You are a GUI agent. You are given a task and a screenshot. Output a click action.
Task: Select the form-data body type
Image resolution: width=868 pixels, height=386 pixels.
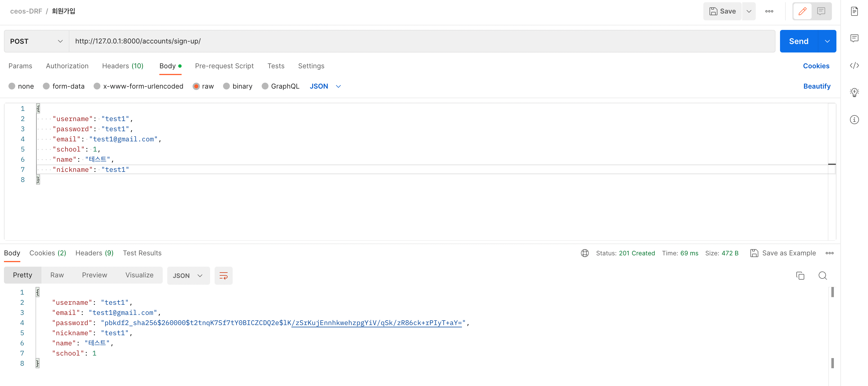coord(64,86)
